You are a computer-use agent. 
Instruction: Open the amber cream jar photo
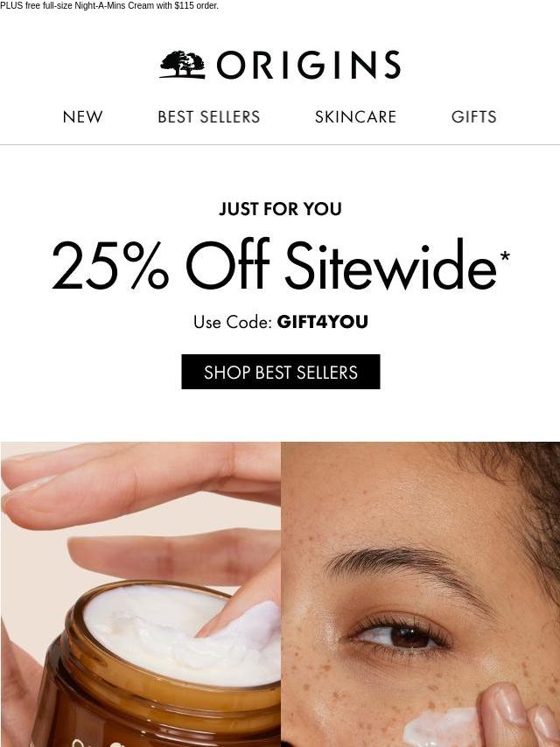coord(141,594)
